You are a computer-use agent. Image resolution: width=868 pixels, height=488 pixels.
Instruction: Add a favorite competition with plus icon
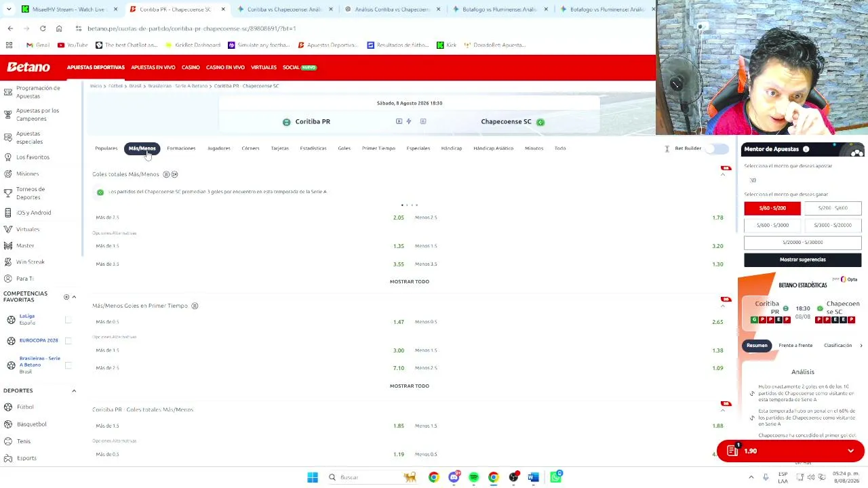tap(66, 297)
